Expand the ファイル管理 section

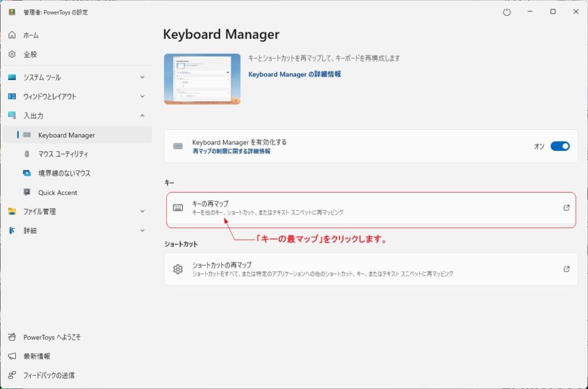142,211
